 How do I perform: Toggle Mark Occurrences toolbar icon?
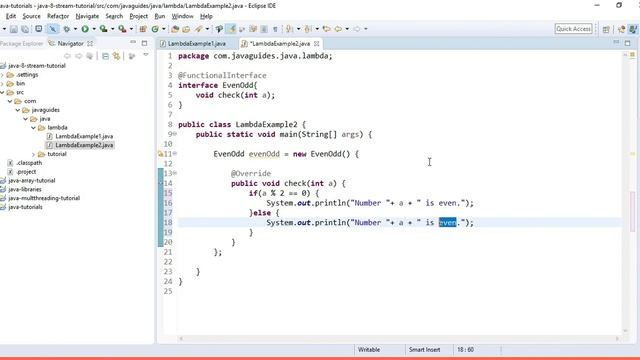pyautogui.click(x=231, y=29)
